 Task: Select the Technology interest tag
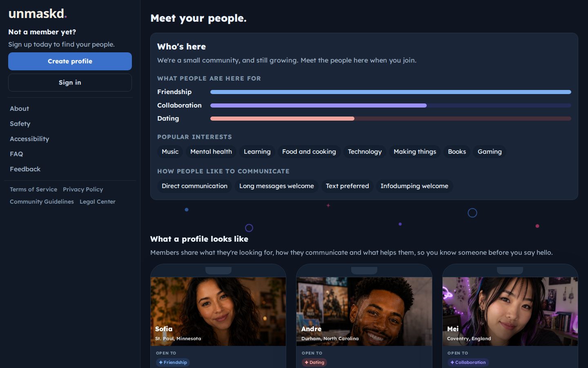pos(365,152)
